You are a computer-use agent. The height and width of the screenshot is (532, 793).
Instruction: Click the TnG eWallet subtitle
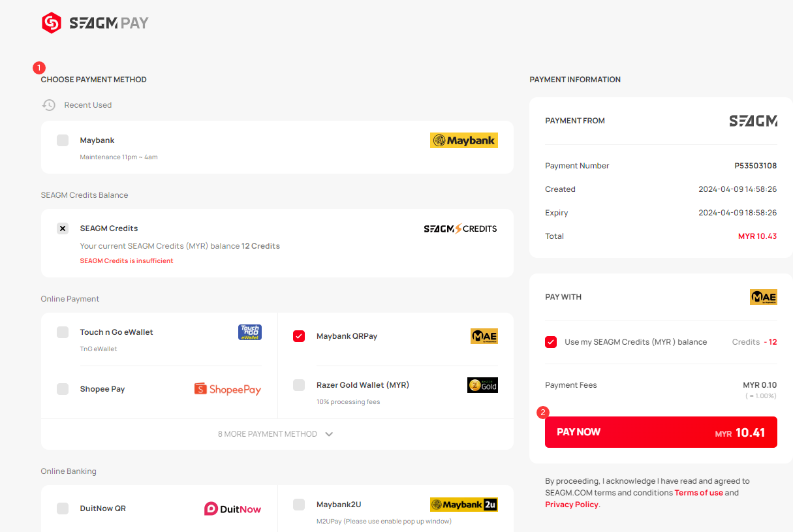(x=99, y=349)
